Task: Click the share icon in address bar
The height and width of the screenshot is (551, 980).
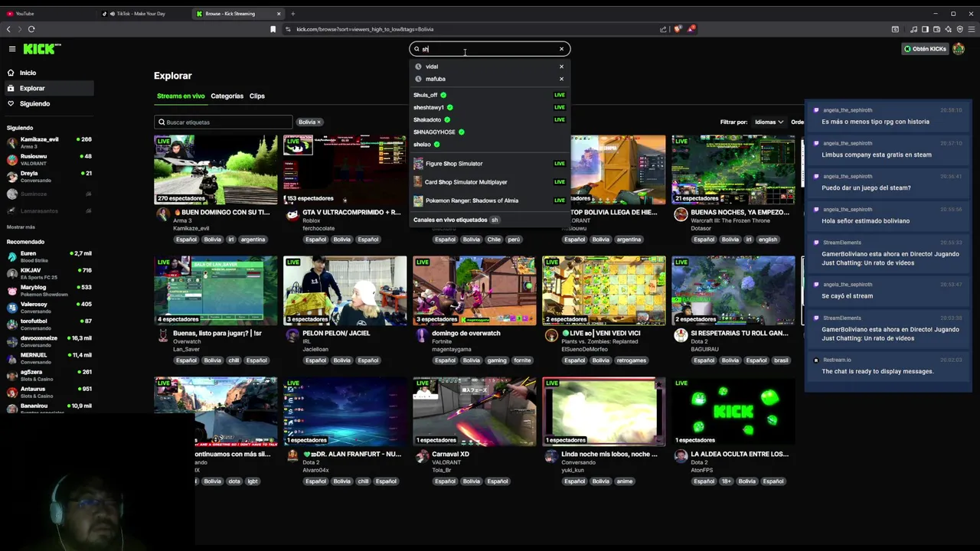Action: coord(663,29)
